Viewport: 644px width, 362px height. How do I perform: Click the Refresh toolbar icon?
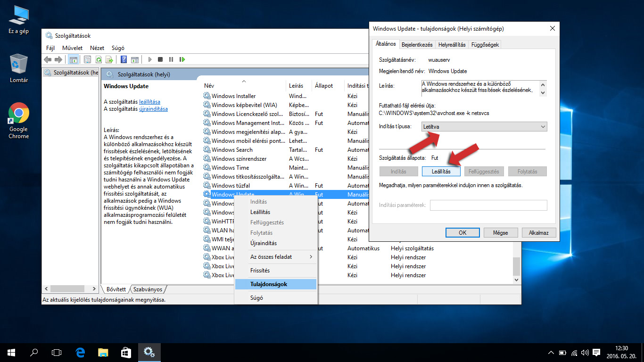99,59
